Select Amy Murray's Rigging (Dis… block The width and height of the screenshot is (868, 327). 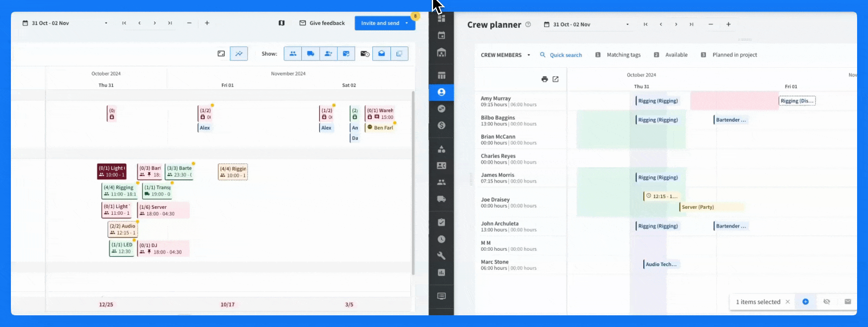[x=797, y=101]
